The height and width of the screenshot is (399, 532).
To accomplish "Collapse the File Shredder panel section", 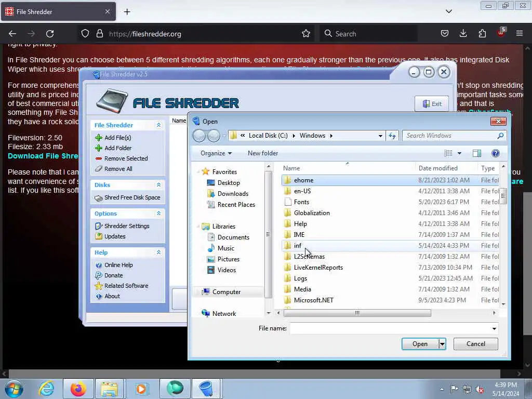I will pos(158,125).
